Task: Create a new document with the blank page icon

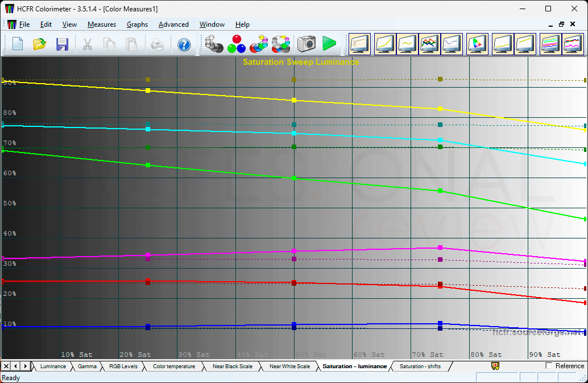Action: click(x=18, y=44)
